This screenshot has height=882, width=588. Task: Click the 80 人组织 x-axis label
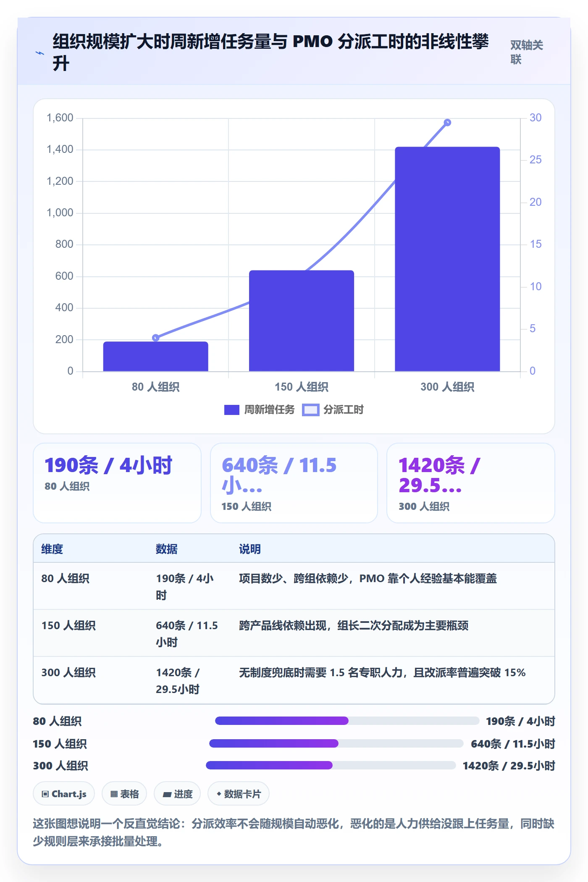tap(156, 387)
